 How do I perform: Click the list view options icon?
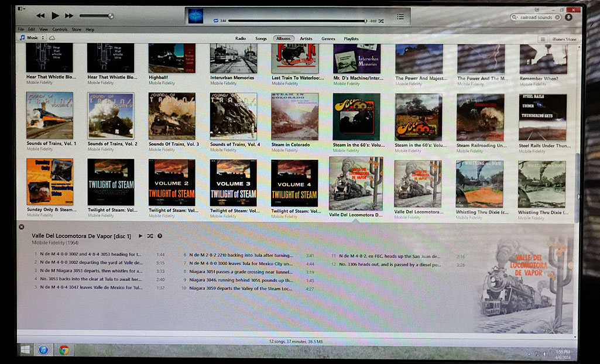[x=543, y=39]
